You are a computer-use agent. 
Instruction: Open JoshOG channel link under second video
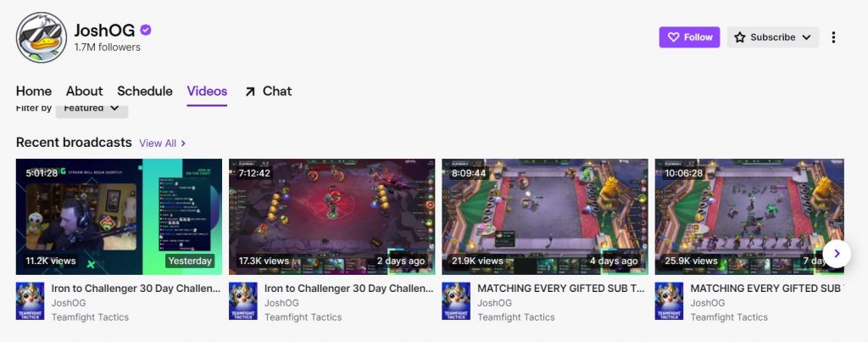click(x=281, y=303)
